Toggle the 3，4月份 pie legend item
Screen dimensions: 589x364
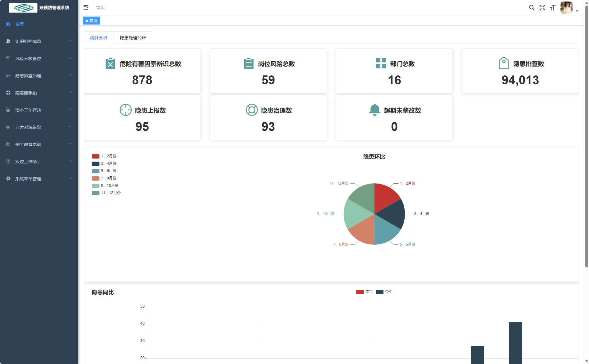tap(104, 163)
